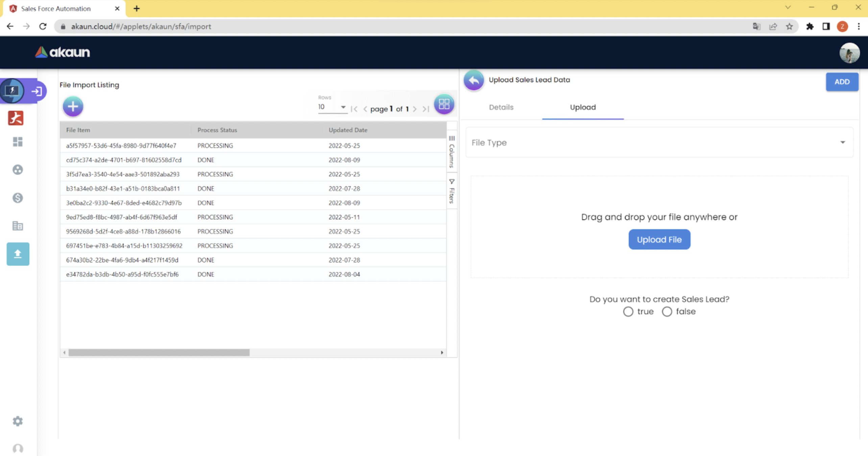Open the upload import sidebar icon
Image resolution: width=868 pixels, height=456 pixels.
click(x=18, y=254)
